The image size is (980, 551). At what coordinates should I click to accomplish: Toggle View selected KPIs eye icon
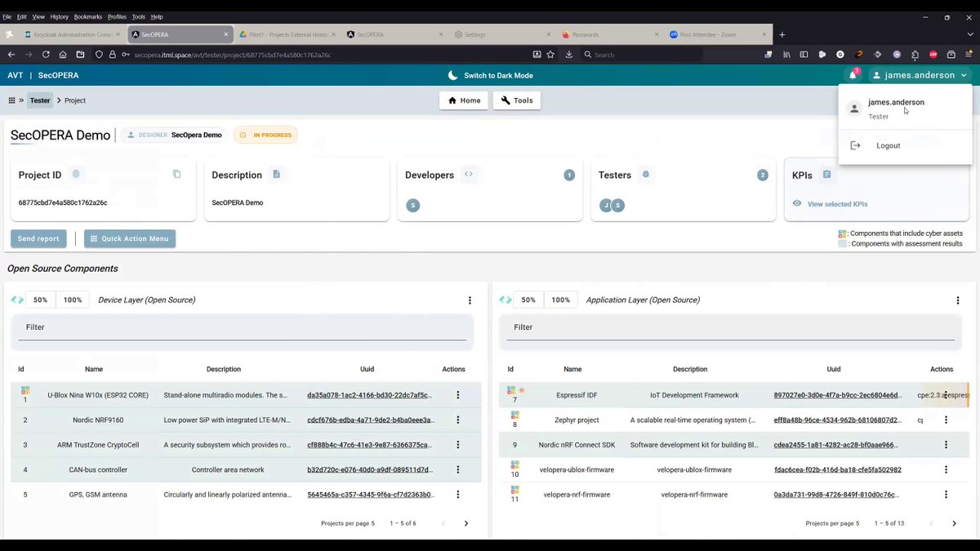click(797, 203)
